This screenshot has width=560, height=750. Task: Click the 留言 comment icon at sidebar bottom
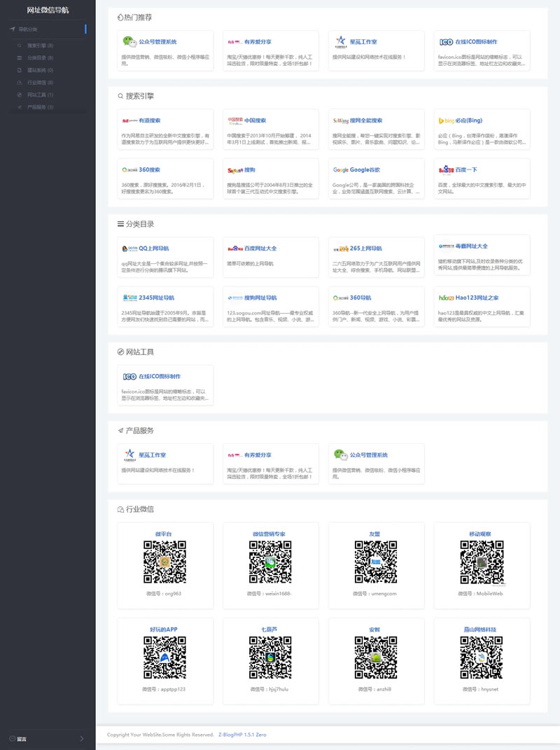tap(13, 739)
